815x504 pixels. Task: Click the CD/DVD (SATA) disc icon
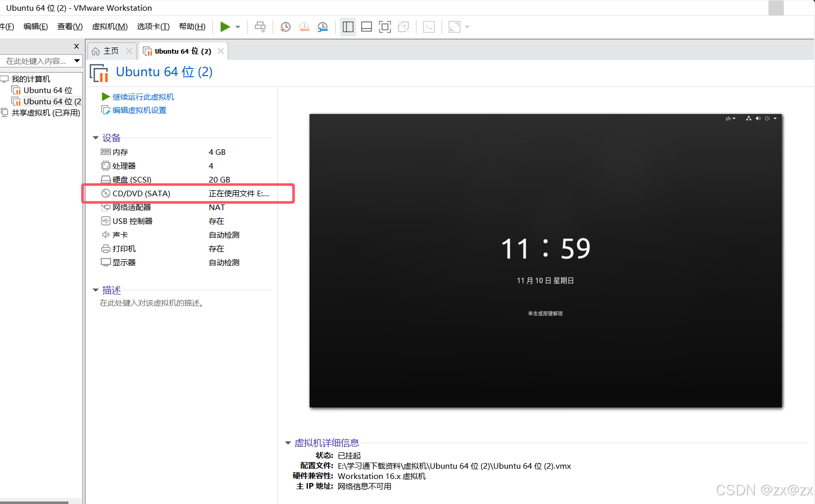tap(106, 193)
